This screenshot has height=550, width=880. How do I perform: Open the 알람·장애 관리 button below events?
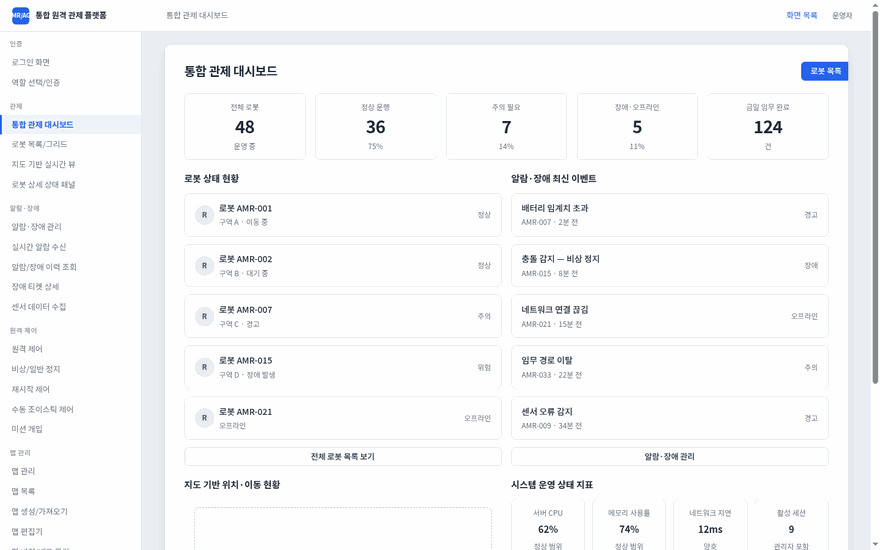670,456
